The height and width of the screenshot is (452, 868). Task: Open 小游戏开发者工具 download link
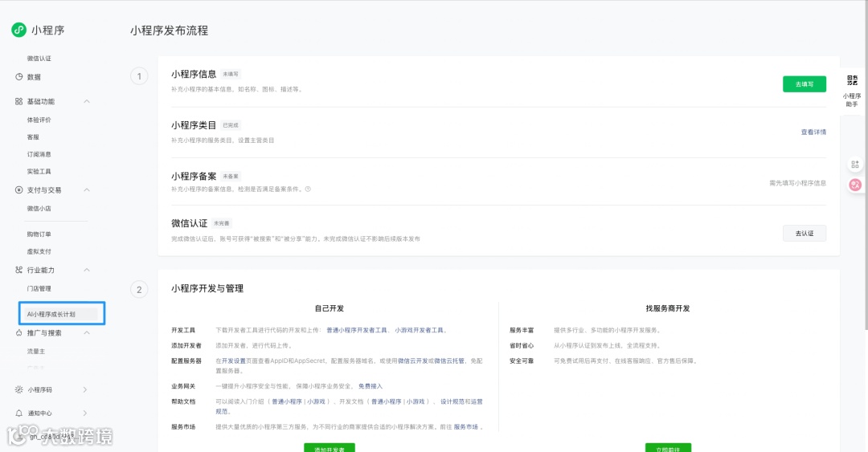tap(419, 330)
